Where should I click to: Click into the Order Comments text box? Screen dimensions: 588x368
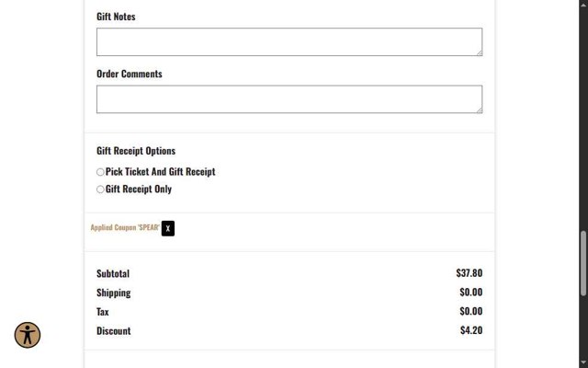[289, 99]
